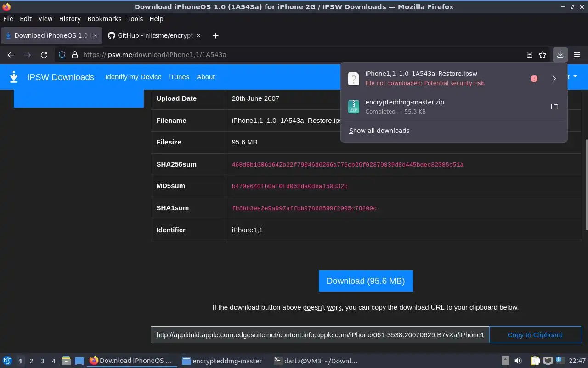The height and width of the screenshot is (368, 588).
Task: Click the doesn't work help text
Action: click(x=322, y=307)
